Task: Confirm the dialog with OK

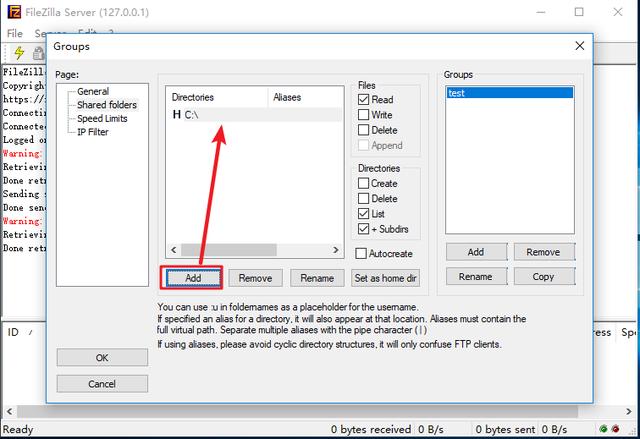Action: [x=102, y=357]
